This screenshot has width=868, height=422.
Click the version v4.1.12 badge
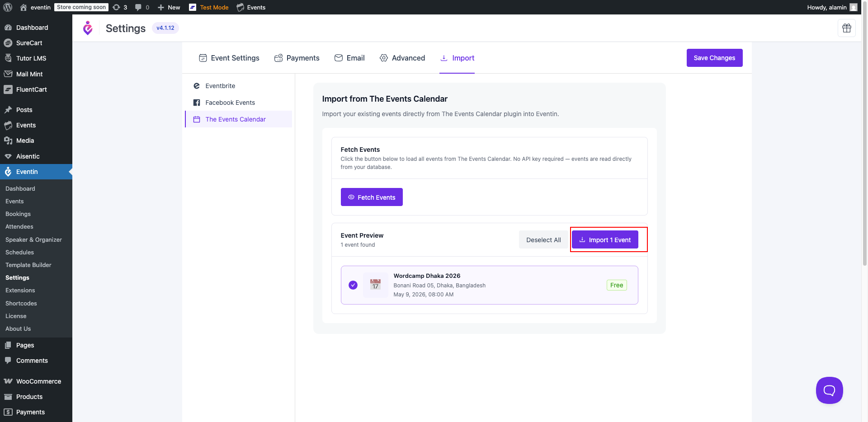pyautogui.click(x=165, y=28)
